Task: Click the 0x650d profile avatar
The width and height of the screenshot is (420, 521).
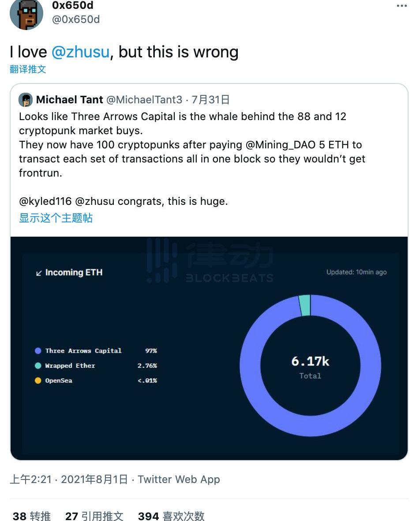Action: pyautogui.click(x=26, y=13)
